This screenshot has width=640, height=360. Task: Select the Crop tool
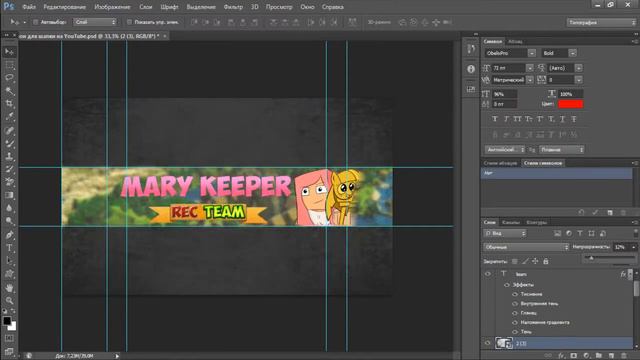pyautogui.click(x=9, y=104)
